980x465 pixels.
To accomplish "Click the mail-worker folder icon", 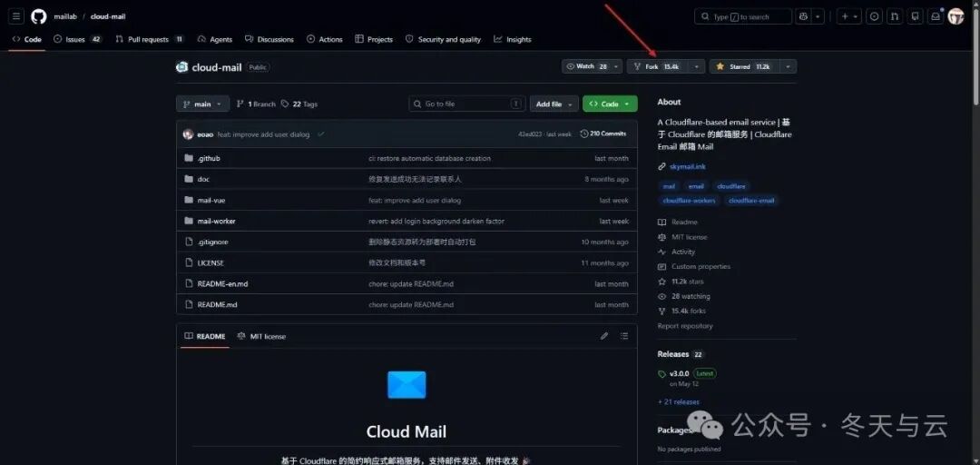I will point(189,221).
